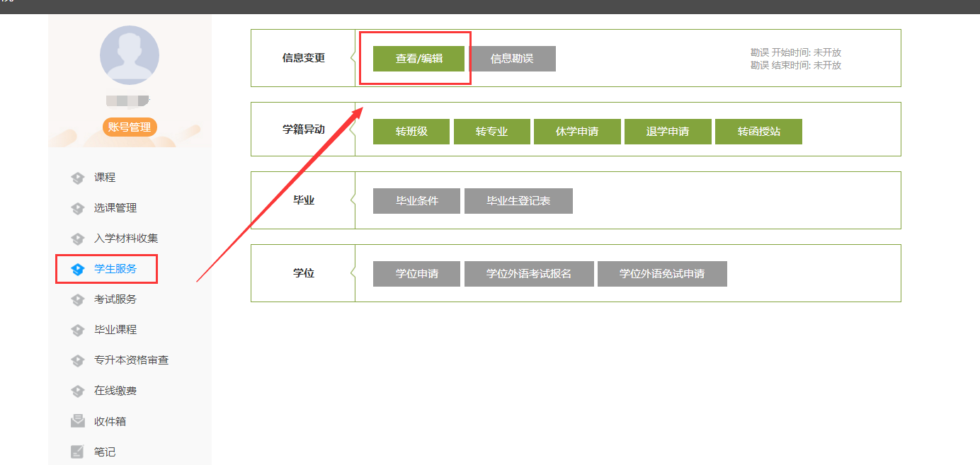The width and height of the screenshot is (980, 465).
Task: Select the 转专业 button
Action: (x=491, y=132)
